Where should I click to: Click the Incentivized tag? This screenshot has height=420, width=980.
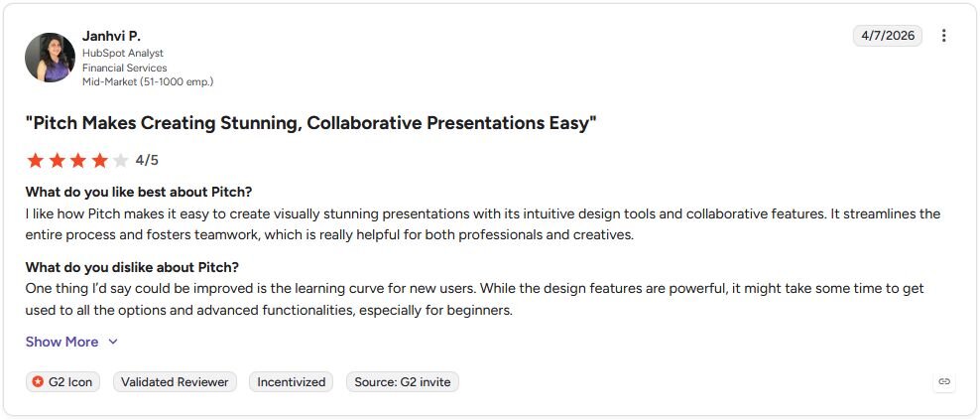click(x=292, y=382)
